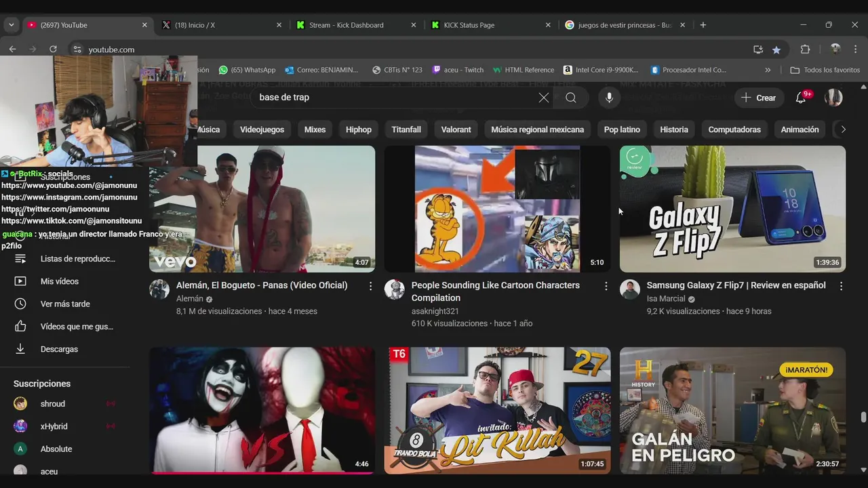
Task: Reload the YouTube page
Action: (53, 49)
